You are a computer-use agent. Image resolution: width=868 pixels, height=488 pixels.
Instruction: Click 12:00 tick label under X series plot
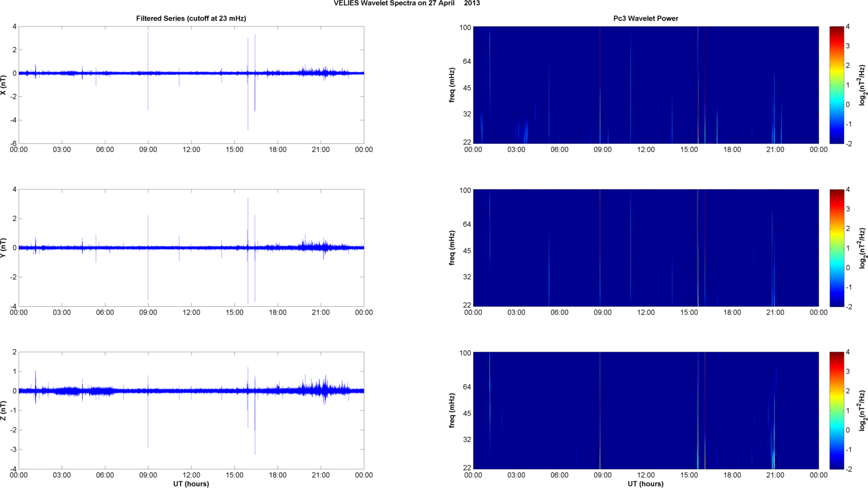pyautogui.click(x=191, y=150)
